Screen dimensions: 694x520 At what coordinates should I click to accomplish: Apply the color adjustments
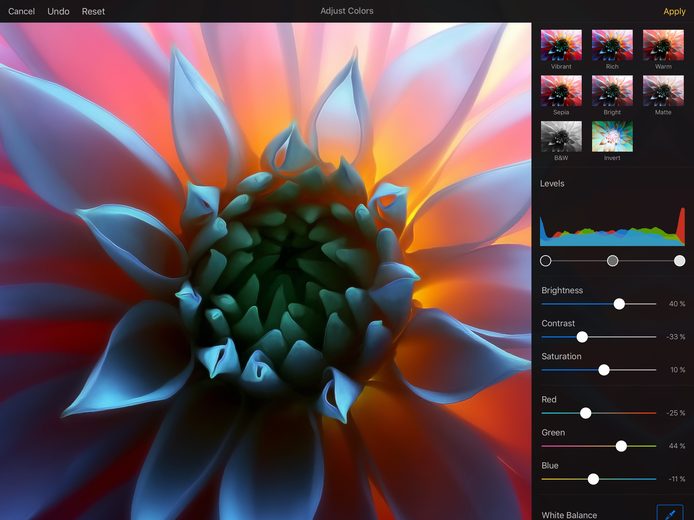coord(674,12)
